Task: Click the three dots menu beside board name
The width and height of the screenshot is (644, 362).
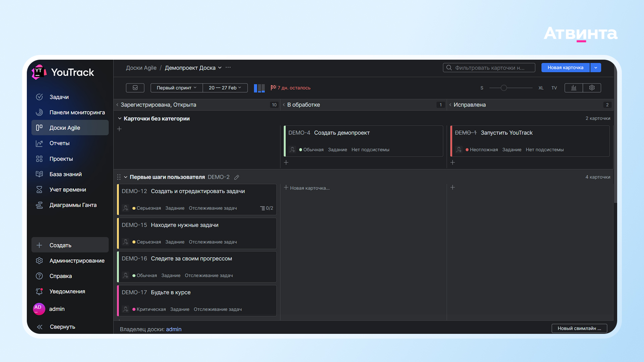Action: click(228, 68)
